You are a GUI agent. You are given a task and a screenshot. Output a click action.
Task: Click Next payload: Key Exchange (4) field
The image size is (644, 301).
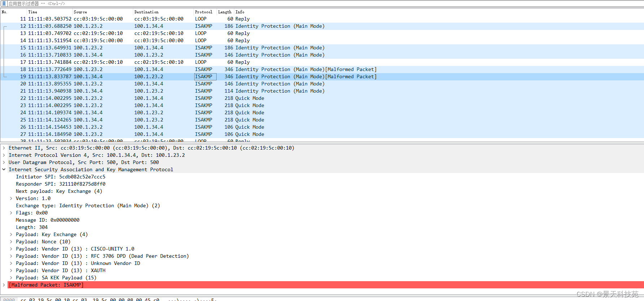59,191
